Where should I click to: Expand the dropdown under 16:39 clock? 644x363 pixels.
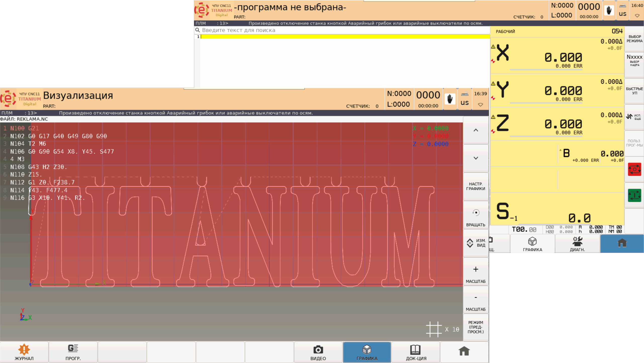pos(480,105)
